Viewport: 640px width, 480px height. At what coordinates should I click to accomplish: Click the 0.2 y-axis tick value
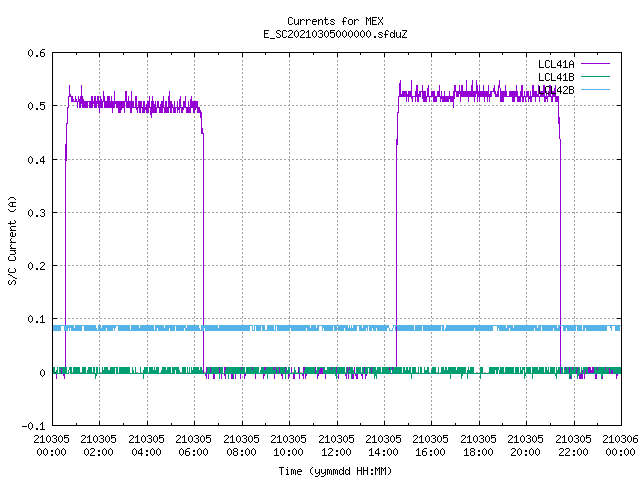tap(36, 266)
